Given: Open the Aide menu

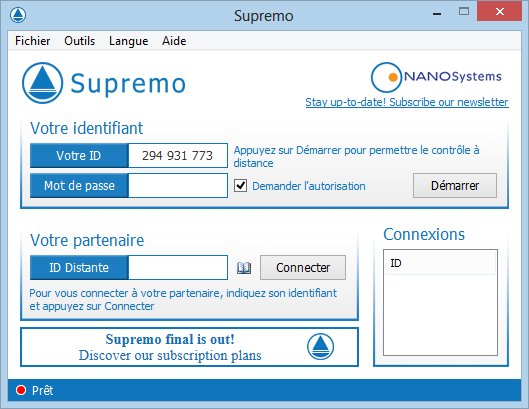Looking at the screenshot, I should coord(174,41).
